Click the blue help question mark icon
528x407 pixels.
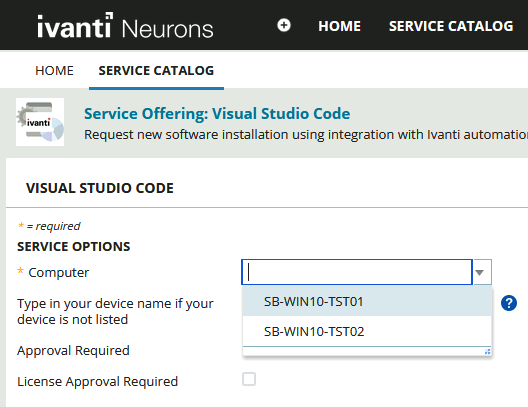pyautogui.click(x=509, y=303)
